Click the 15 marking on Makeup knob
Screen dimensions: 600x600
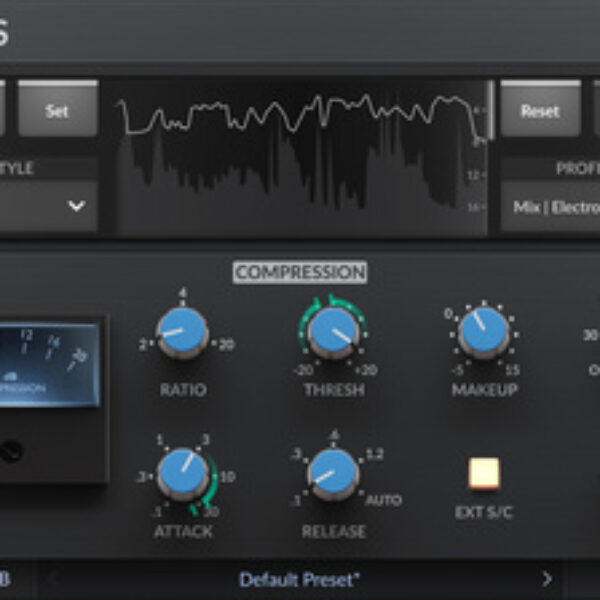[512, 370]
